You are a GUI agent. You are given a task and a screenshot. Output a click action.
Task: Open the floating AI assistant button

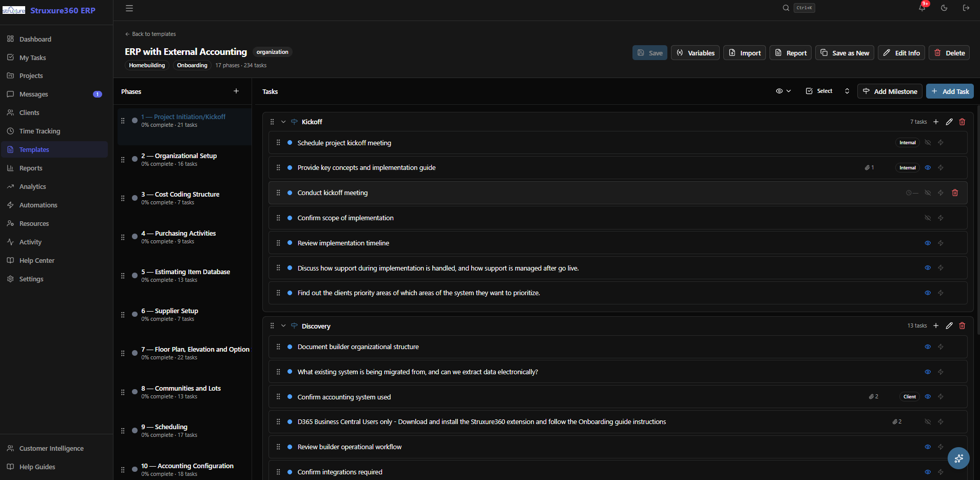[958, 458]
